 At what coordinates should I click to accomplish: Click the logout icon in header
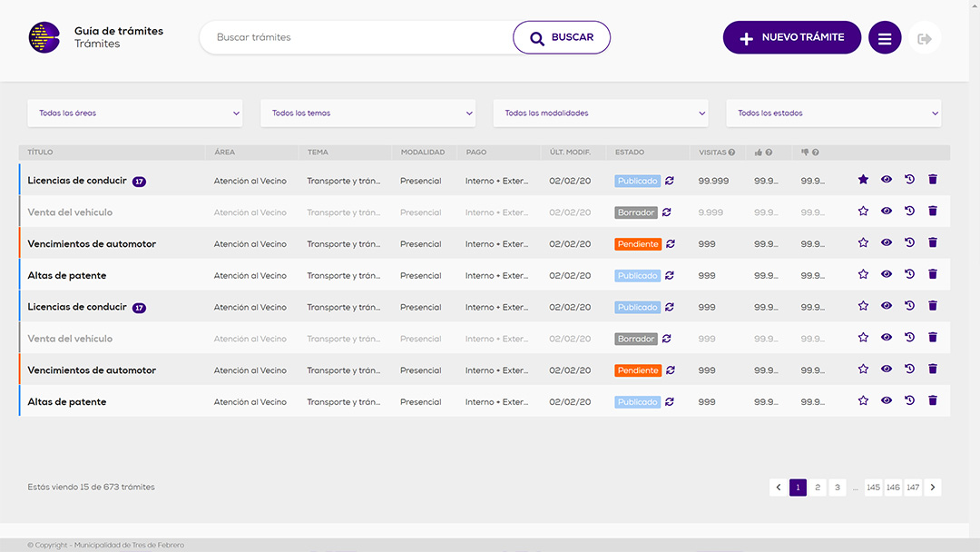point(925,38)
